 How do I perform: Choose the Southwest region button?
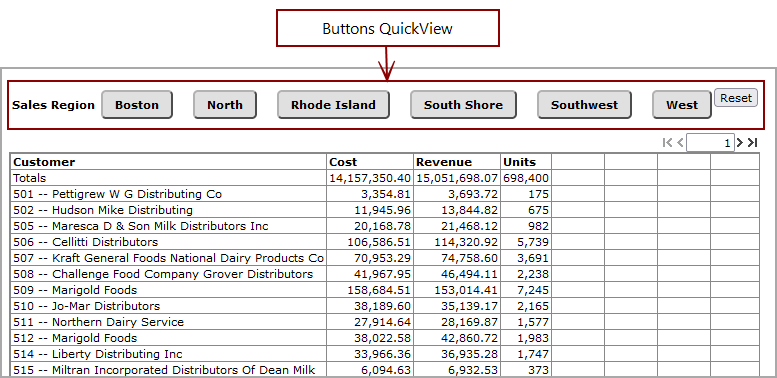584,105
